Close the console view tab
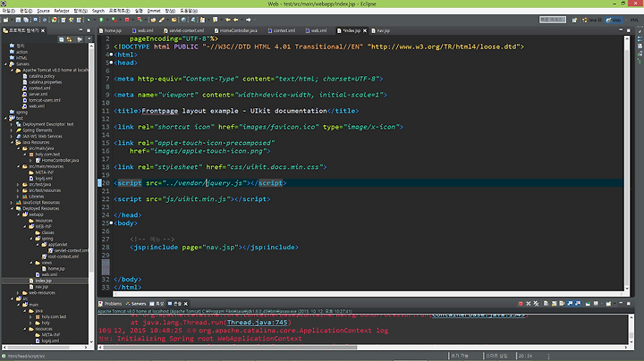This screenshot has width=644, height=361. (186, 304)
